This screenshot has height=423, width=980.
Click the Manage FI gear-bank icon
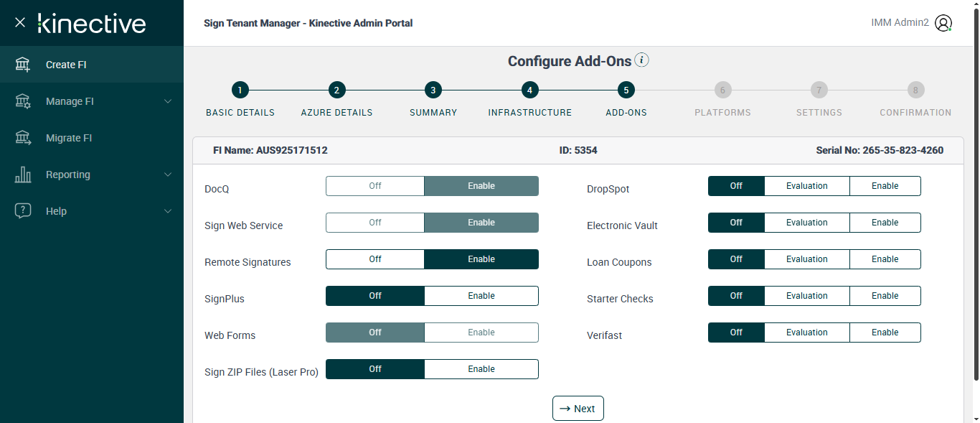point(23,101)
